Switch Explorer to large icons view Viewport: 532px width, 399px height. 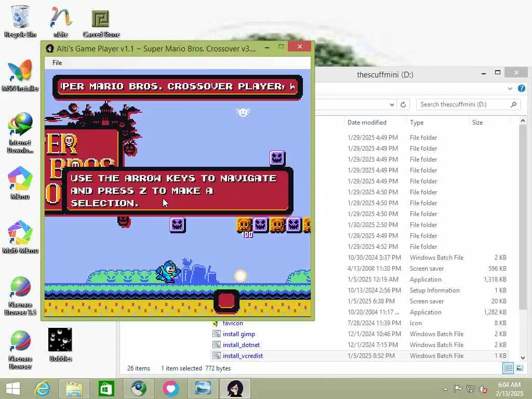520,368
